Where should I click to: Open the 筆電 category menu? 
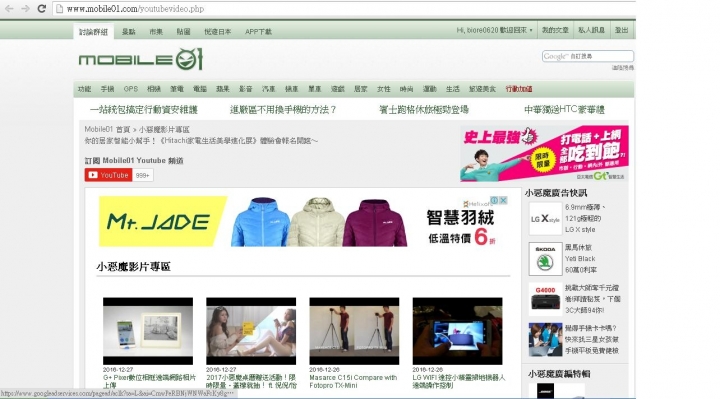point(177,89)
